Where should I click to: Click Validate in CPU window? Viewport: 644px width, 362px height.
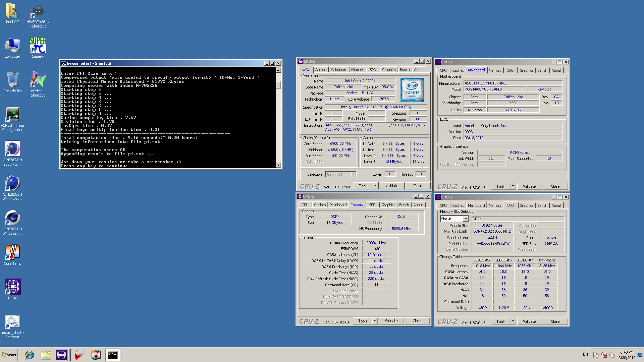pyautogui.click(x=392, y=186)
